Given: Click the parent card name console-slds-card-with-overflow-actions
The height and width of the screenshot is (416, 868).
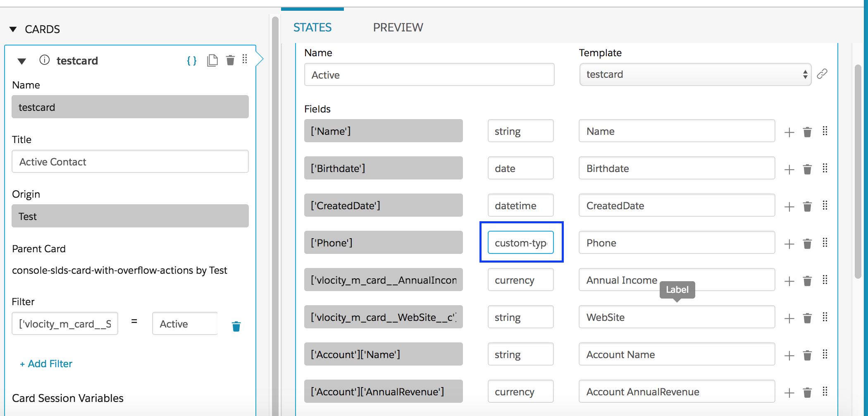Looking at the screenshot, I should click(x=102, y=270).
